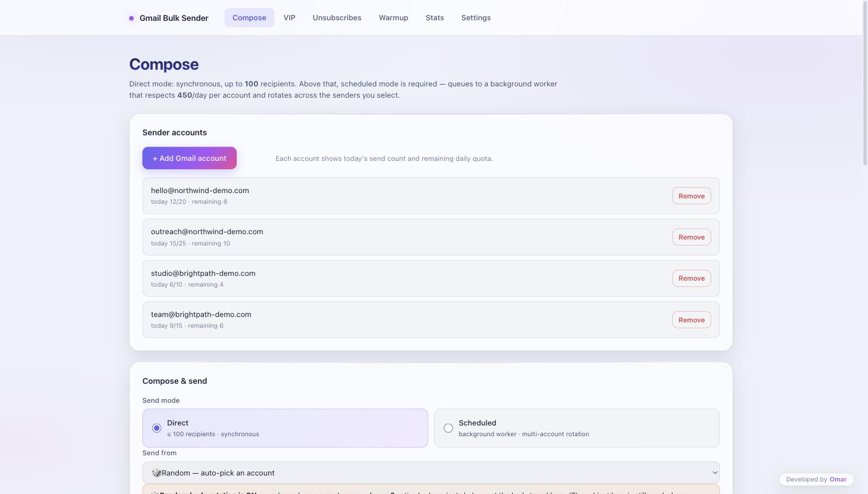Open the Settings tab
This screenshot has width=868, height=494.
pyautogui.click(x=476, y=18)
